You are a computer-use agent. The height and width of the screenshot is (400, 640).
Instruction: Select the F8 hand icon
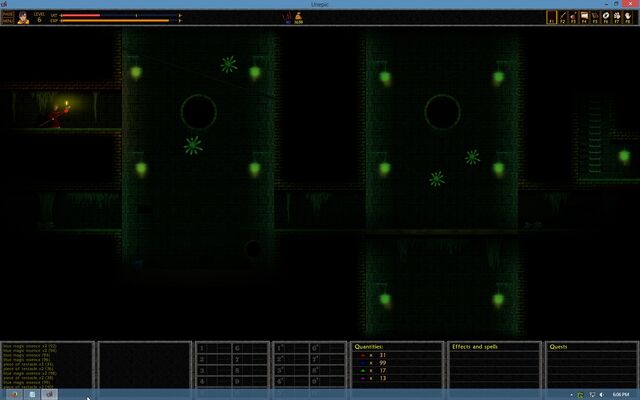(628, 17)
